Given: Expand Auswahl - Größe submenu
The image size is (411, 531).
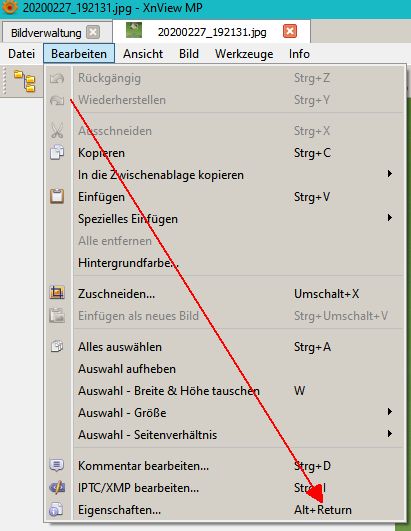Looking at the screenshot, I should (225, 413).
